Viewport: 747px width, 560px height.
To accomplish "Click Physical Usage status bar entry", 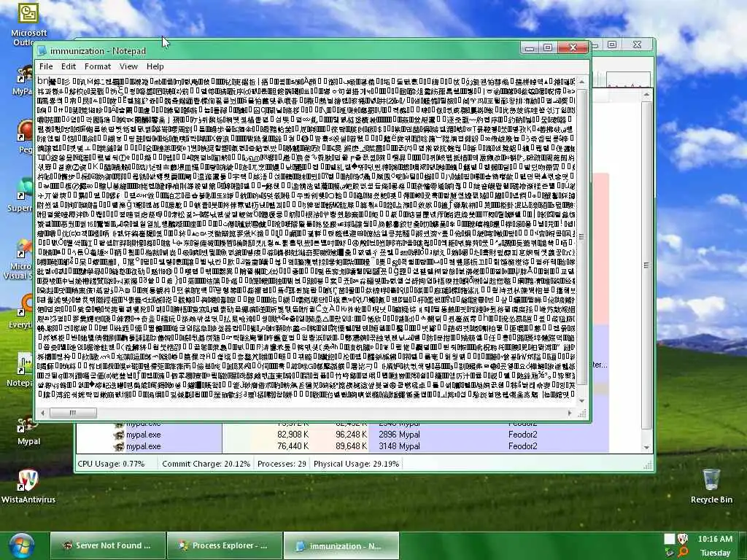I will click(x=356, y=464).
